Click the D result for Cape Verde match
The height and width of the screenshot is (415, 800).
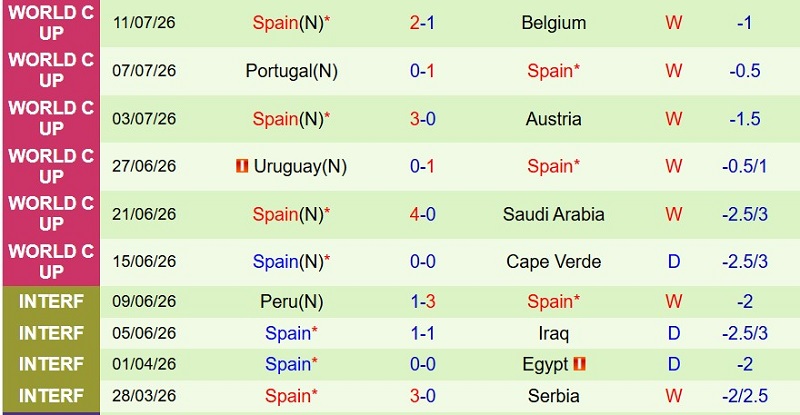click(673, 262)
